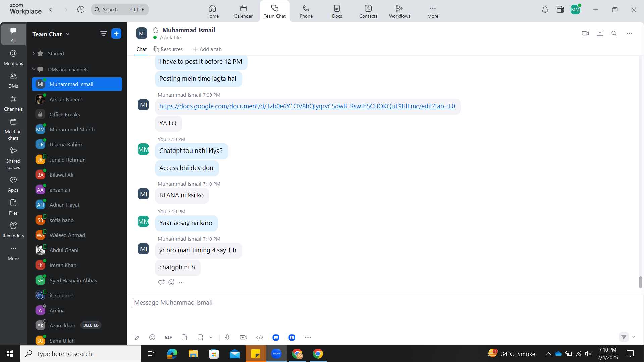Switch to the Contacts tab
The width and height of the screenshot is (644, 362).
click(x=368, y=11)
